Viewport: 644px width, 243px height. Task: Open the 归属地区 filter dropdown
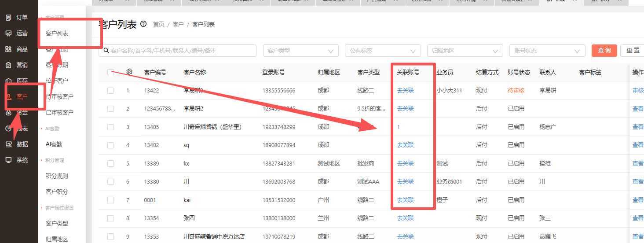pyautogui.click(x=465, y=51)
